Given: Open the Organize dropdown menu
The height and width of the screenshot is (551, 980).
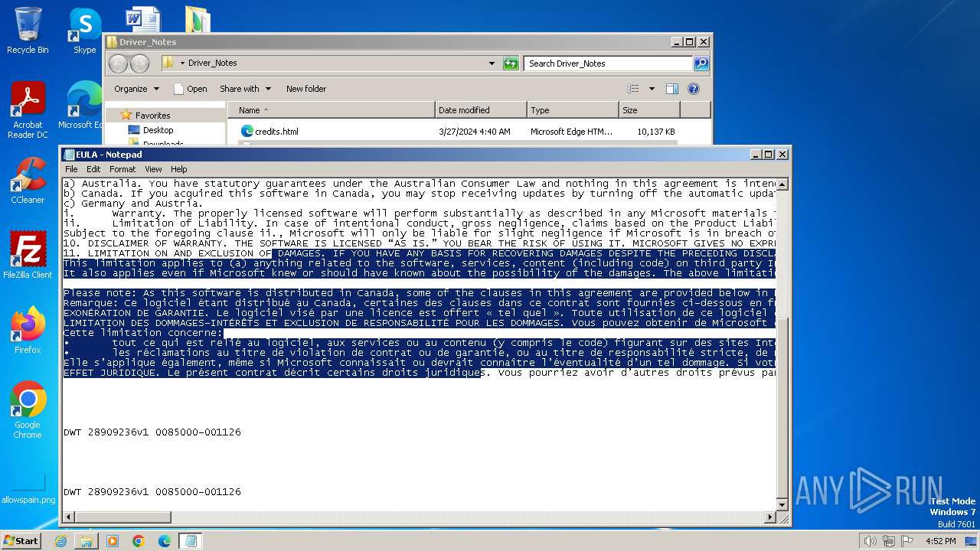Looking at the screenshot, I should click(136, 89).
